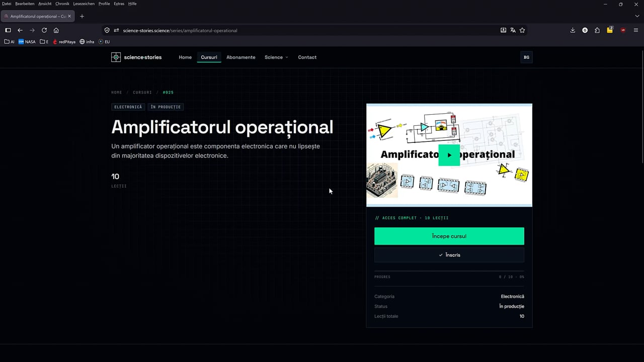Open the downloads toolbar icon
The height and width of the screenshot is (362, 644).
[573, 30]
